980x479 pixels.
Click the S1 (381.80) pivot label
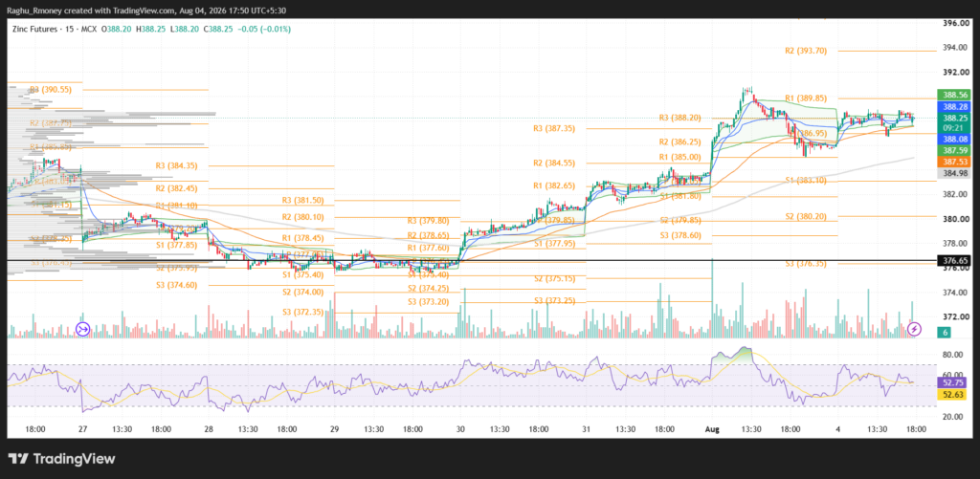click(680, 196)
